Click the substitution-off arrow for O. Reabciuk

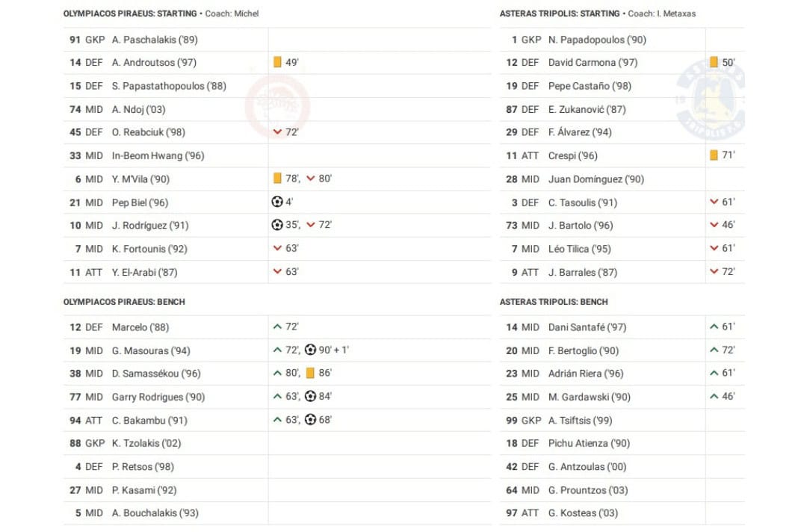pyautogui.click(x=278, y=132)
